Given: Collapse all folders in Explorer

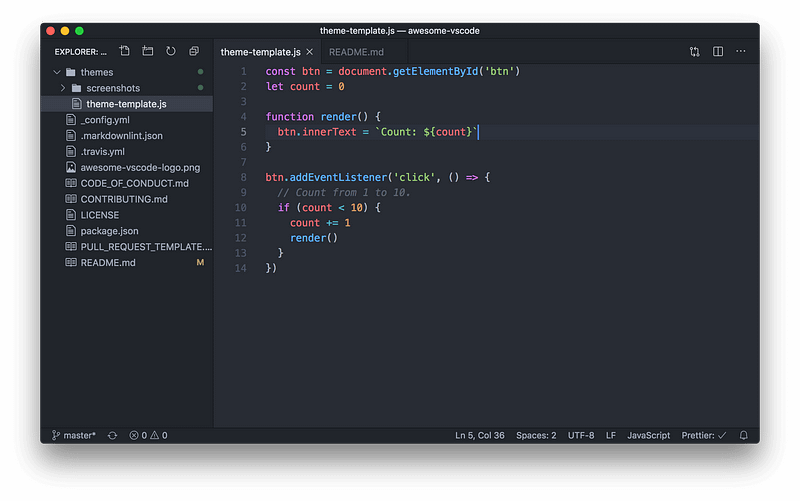Looking at the screenshot, I should [x=194, y=51].
